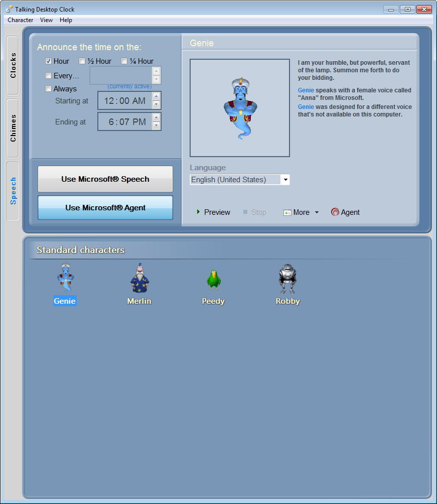Enable the Always announce option

point(48,89)
